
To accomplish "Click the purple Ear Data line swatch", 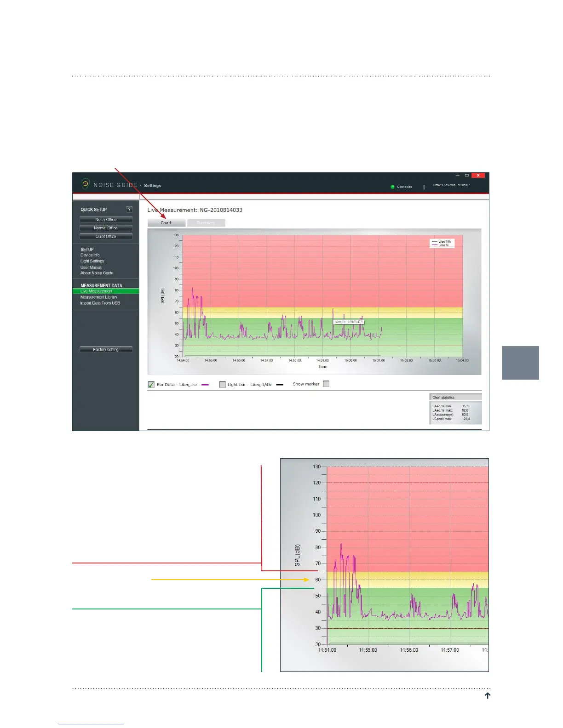I will click(x=205, y=385).
